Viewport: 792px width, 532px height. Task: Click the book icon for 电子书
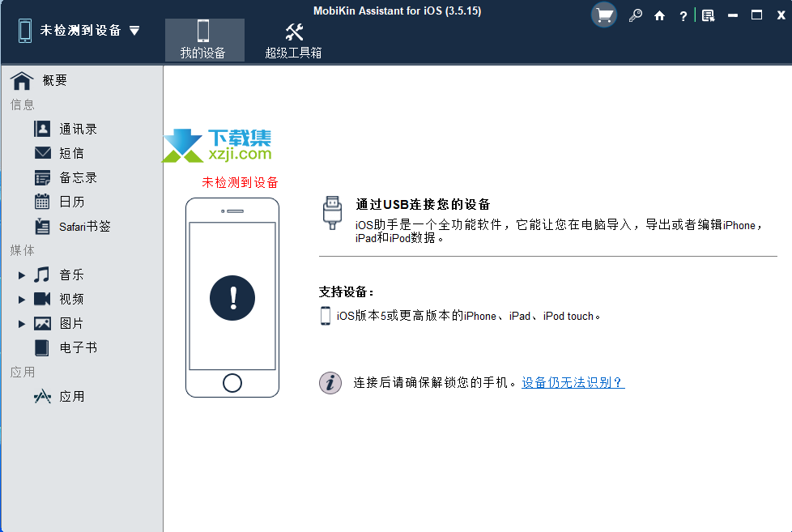[42, 347]
